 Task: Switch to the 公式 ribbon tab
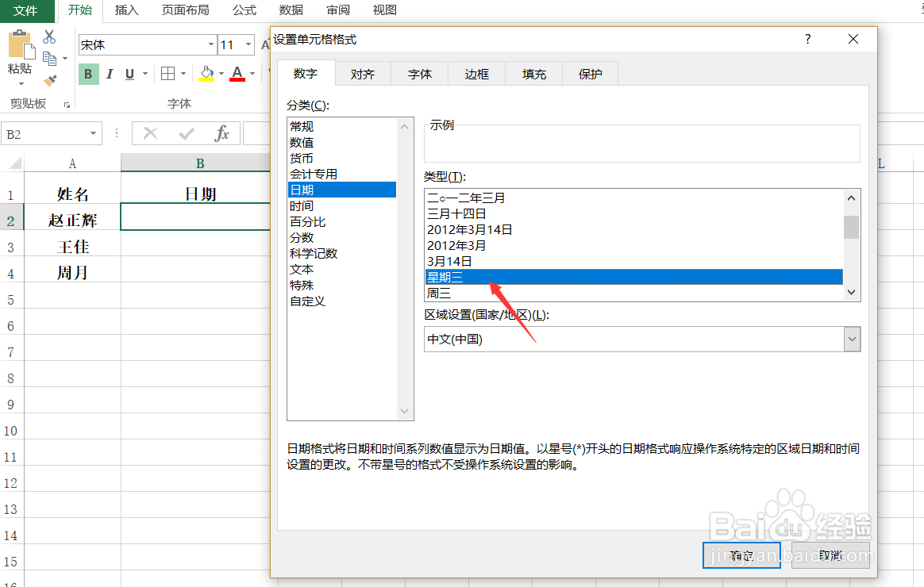point(244,10)
